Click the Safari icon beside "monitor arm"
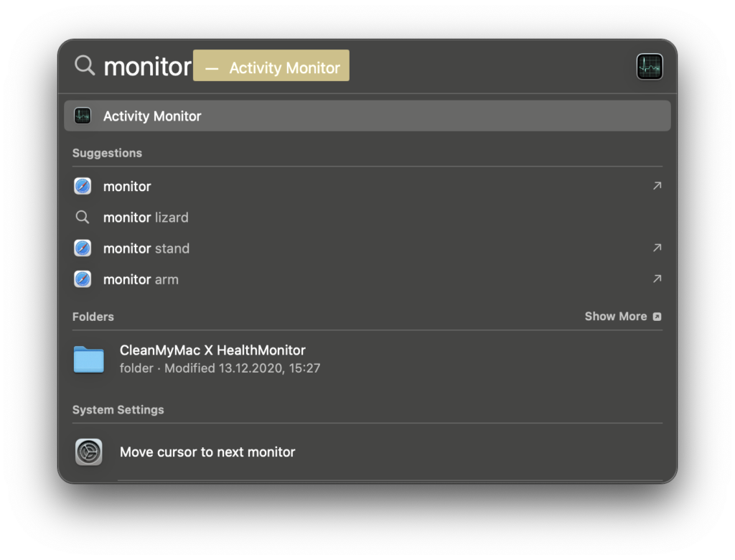The width and height of the screenshot is (735, 560). coord(83,279)
